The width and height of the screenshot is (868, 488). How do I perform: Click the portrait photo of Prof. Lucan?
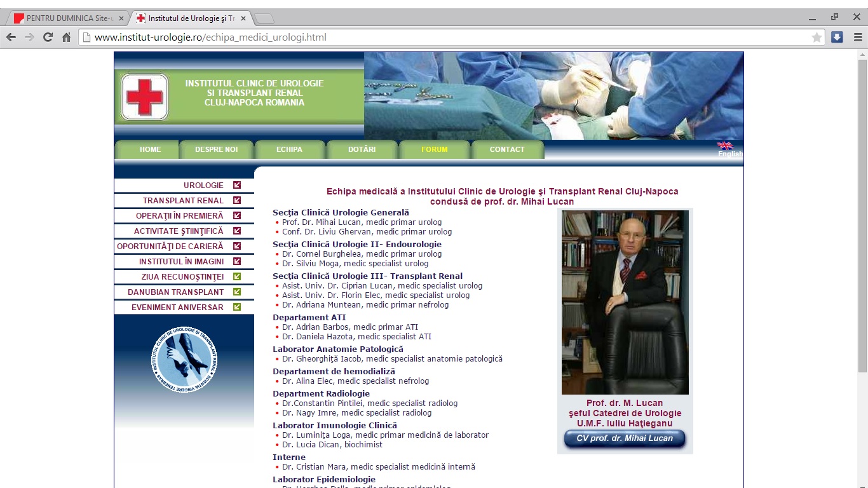(x=625, y=302)
